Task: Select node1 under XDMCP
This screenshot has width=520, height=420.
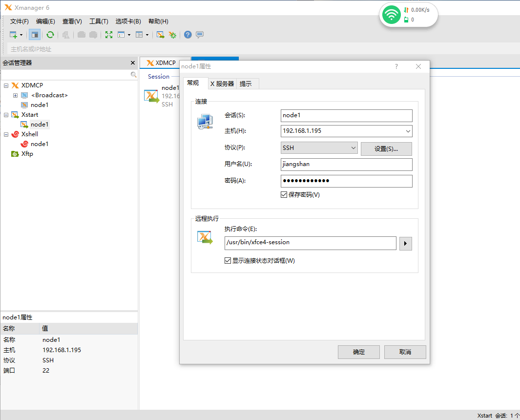Action: (x=40, y=105)
